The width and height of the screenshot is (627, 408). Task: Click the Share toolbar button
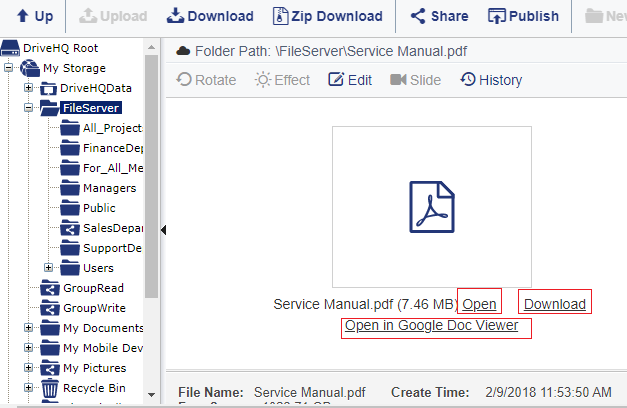pos(439,16)
